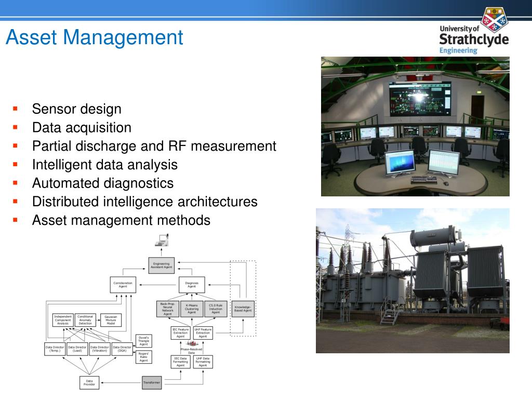Click 'Intelligent data analysis' bullet text
Image resolution: width=532 pixels, height=399 pixels.
(x=105, y=165)
